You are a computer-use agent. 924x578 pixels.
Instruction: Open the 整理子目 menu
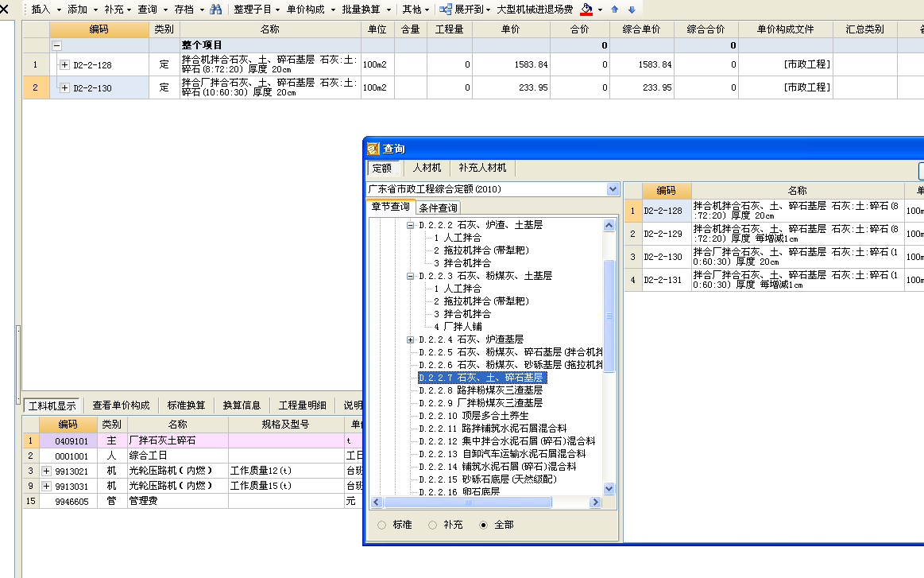click(x=257, y=10)
